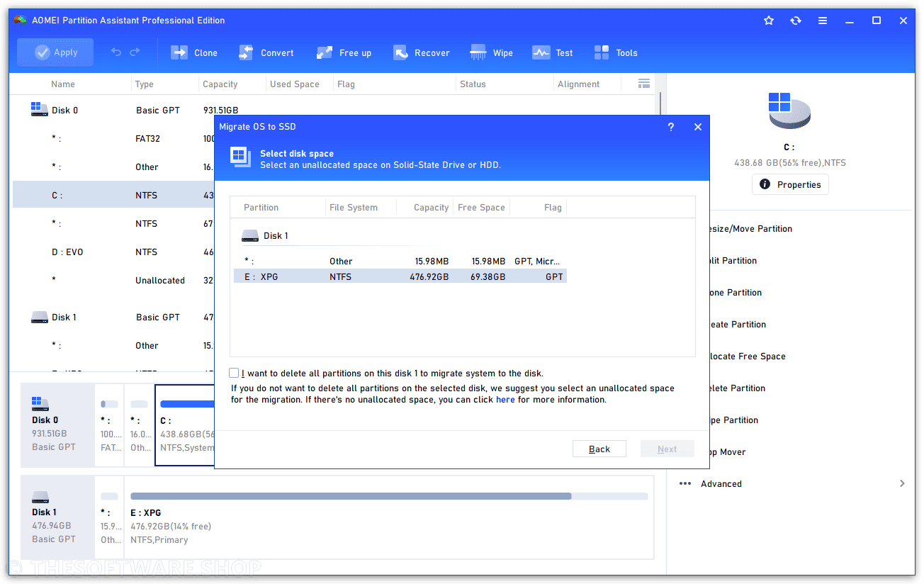Click the Redo arrow icon

(135, 52)
